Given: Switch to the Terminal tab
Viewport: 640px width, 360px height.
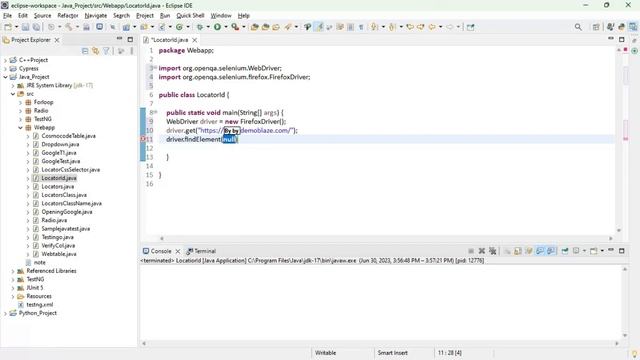Looking at the screenshot, I should (201, 251).
